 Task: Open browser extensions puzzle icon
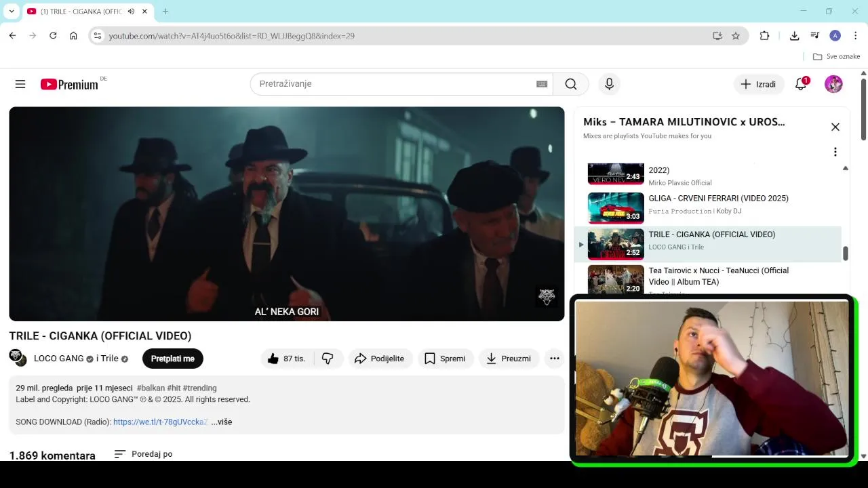[764, 36]
